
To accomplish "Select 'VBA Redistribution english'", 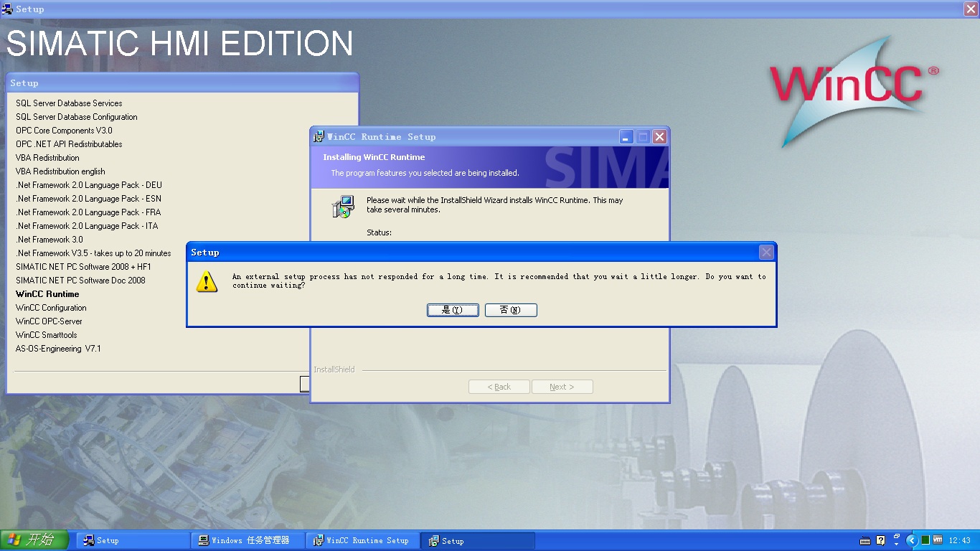I will coord(60,171).
